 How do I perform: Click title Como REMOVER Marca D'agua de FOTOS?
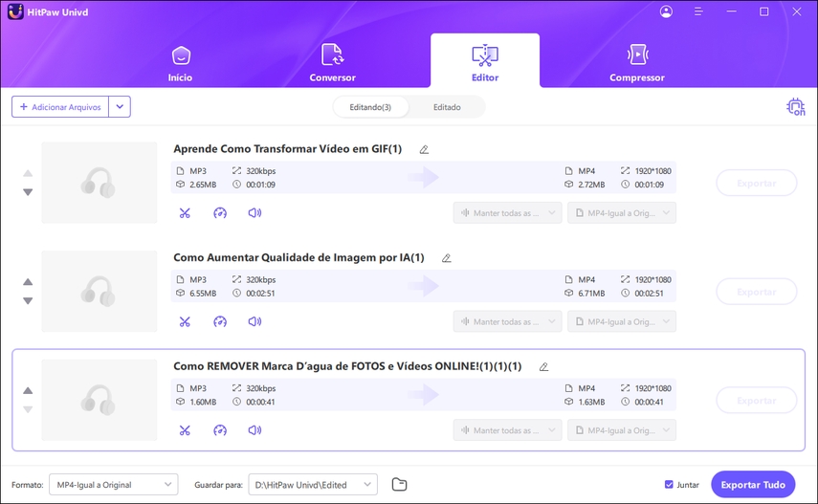[347, 366]
